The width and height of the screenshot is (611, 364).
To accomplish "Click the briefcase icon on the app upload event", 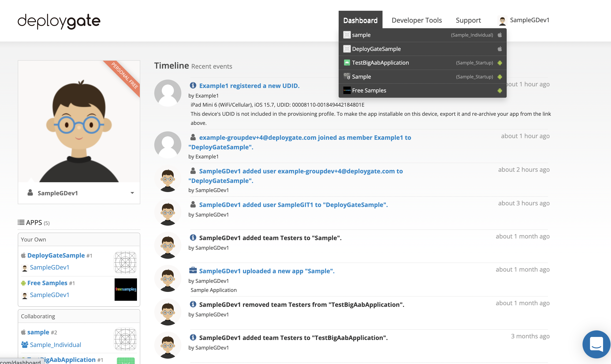I will [x=193, y=270].
